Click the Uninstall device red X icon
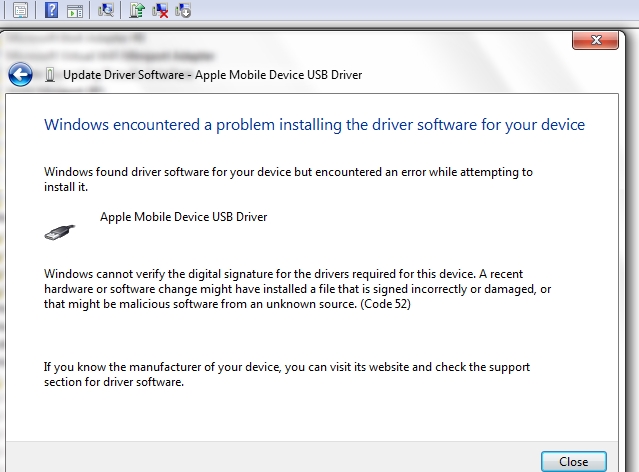The height and width of the screenshot is (472, 639). 160,10
